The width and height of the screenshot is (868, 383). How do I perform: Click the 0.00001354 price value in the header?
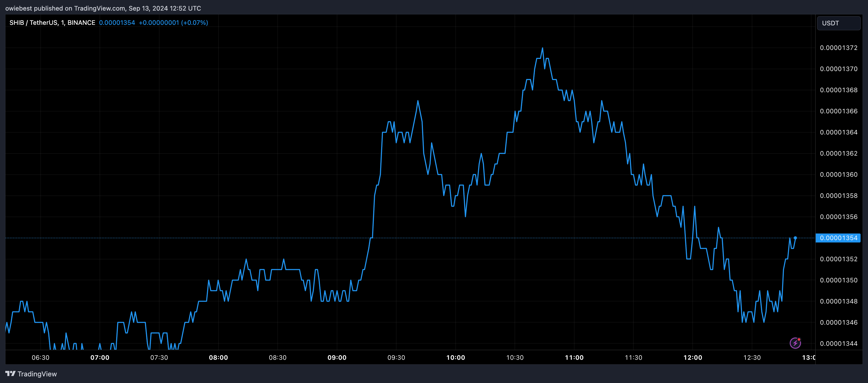[x=117, y=22]
